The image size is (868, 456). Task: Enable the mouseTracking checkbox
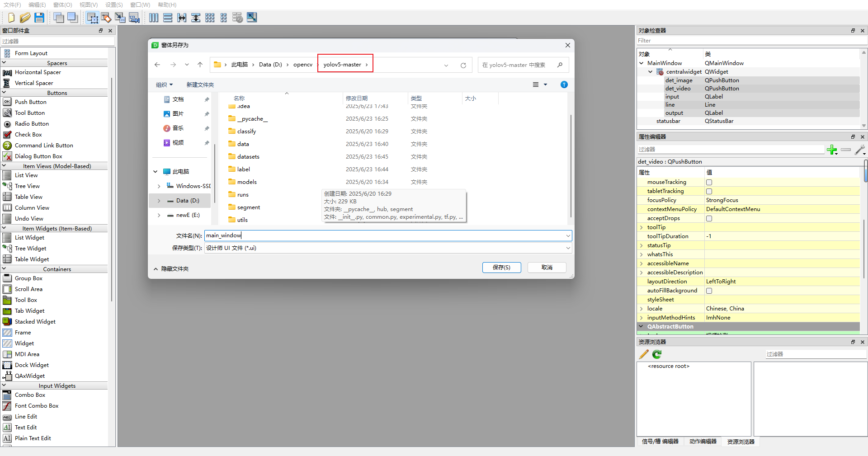point(709,182)
